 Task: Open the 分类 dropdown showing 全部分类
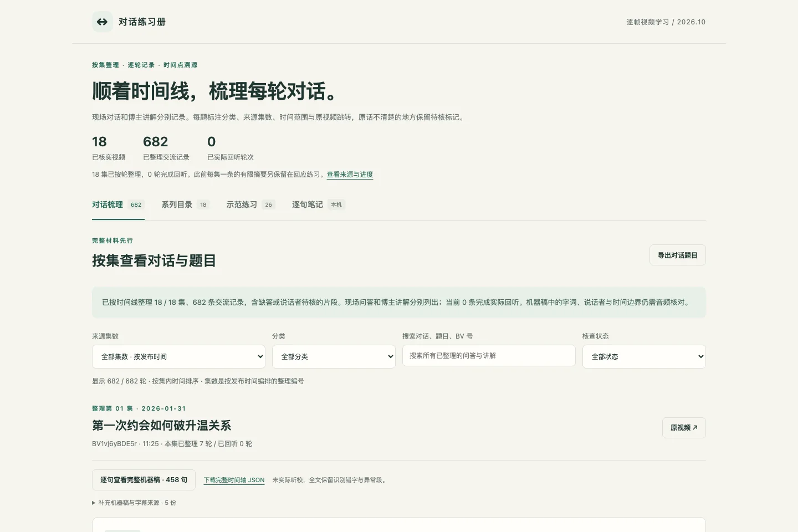(334, 356)
